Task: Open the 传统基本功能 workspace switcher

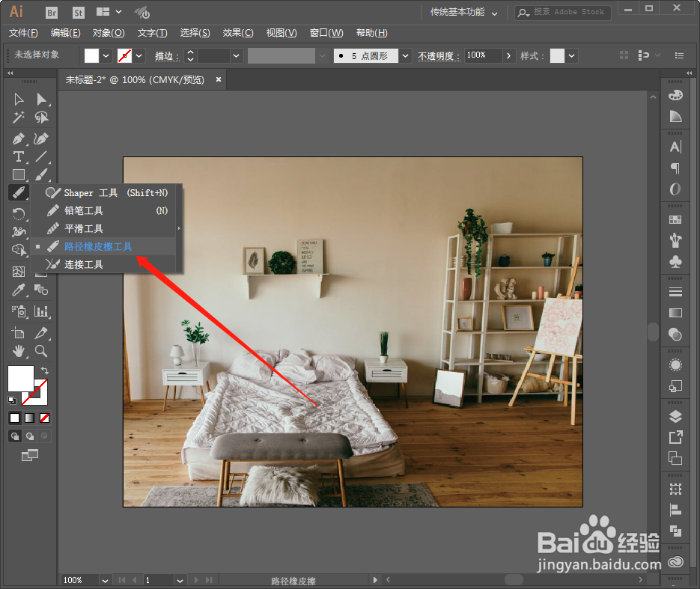Action: (463, 13)
